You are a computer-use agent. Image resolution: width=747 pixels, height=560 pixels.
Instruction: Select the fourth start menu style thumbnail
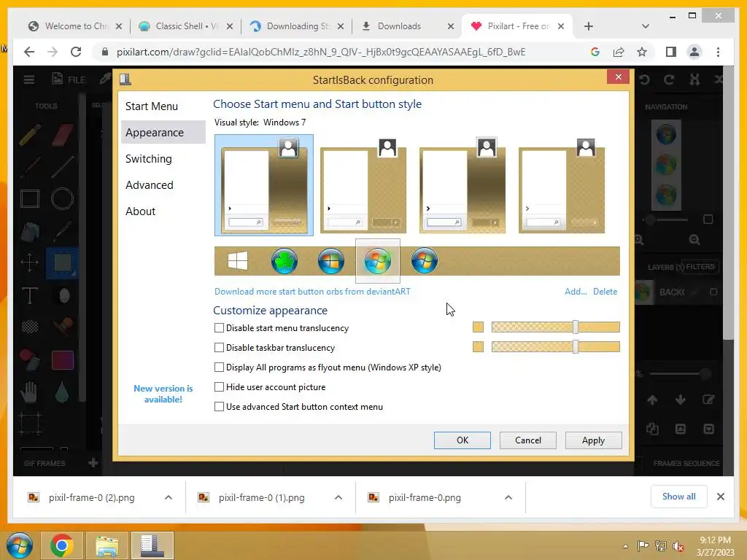tap(561, 184)
